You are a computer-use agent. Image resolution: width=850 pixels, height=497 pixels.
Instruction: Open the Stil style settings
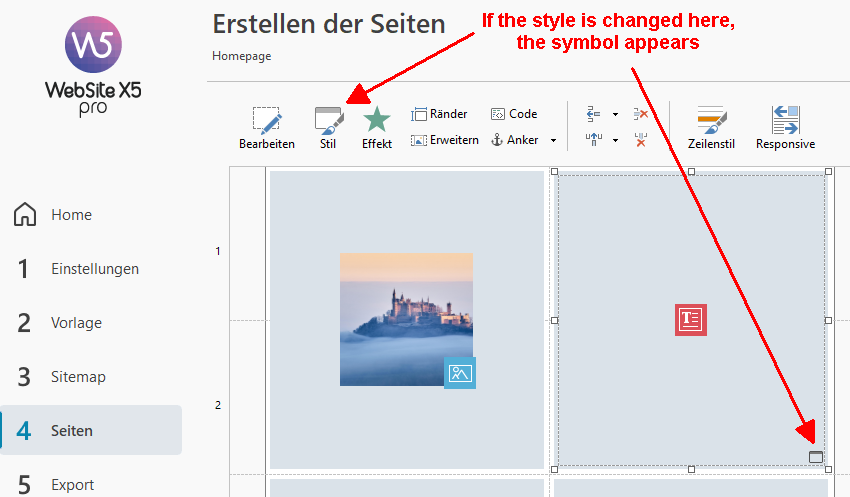(x=328, y=127)
